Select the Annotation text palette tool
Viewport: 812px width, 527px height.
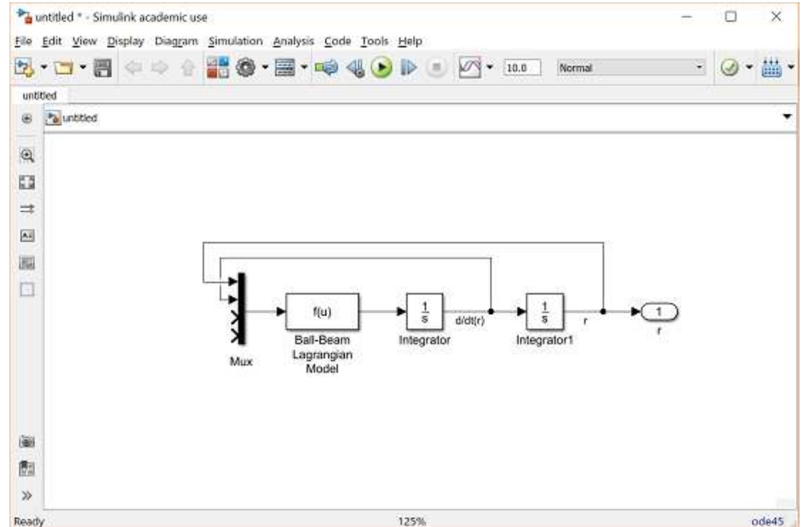click(x=27, y=236)
